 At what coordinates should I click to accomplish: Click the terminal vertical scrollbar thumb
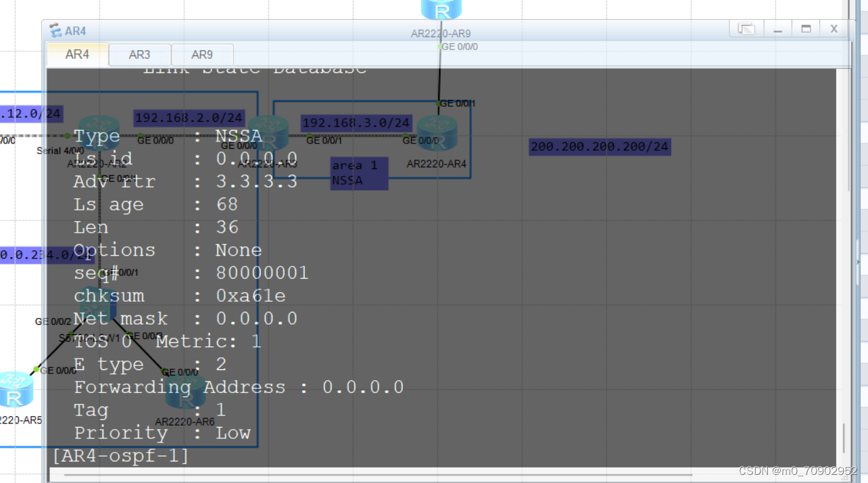pyautogui.click(x=843, y=438)
